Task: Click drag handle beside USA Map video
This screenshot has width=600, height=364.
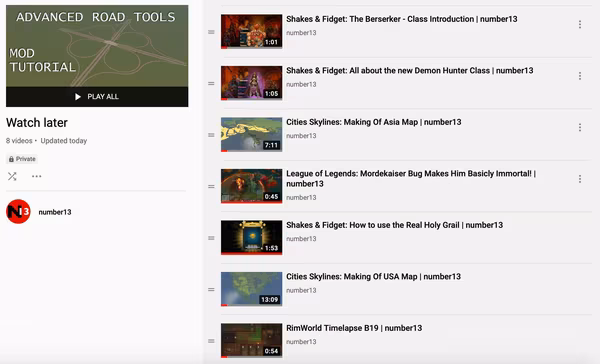Action: coord(211,290)
